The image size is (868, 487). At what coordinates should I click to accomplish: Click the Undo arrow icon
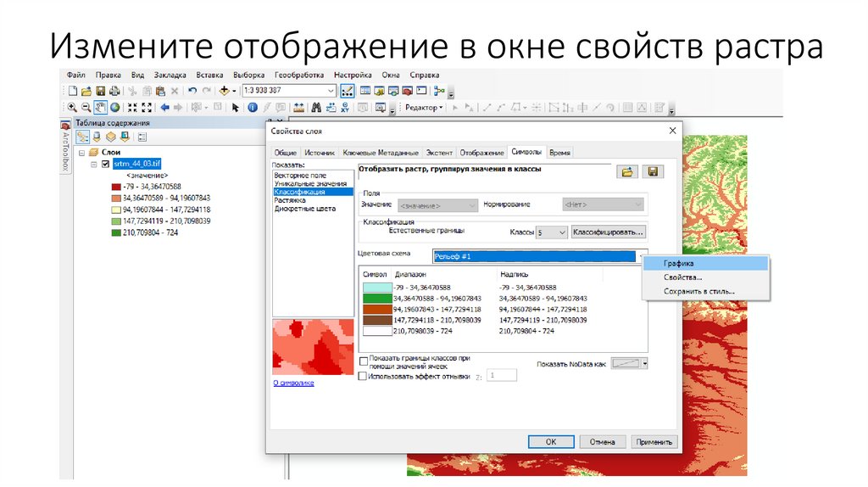tap(192, 91)
